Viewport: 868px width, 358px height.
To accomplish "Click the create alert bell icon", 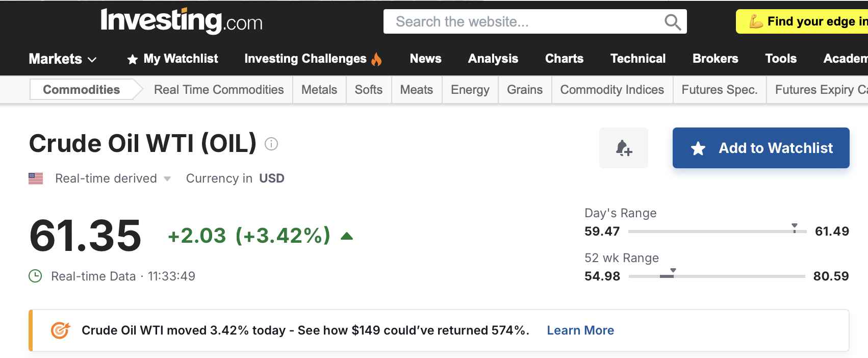I will click(x=623, y=148).
